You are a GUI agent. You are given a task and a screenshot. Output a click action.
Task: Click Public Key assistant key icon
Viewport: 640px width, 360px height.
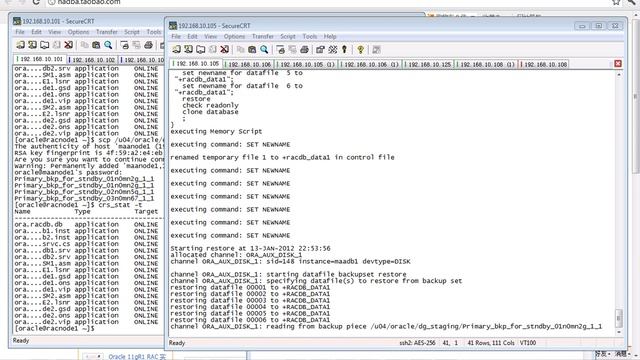(344, 49)
